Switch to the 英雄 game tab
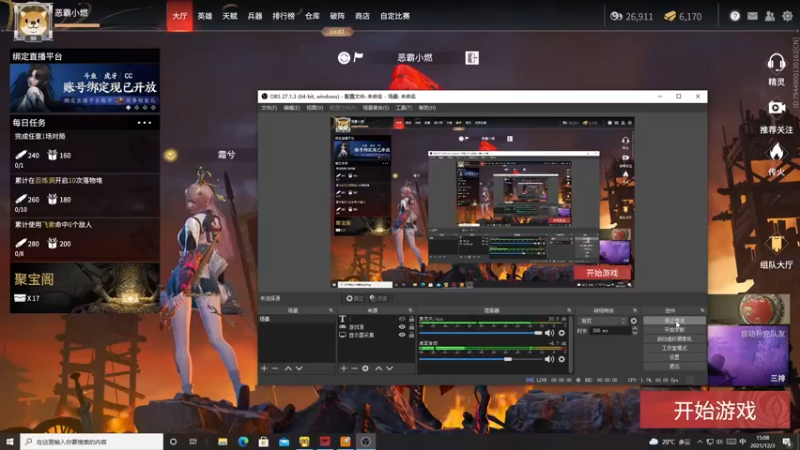This screenshot has height=450, width=800. click(205, 16)
